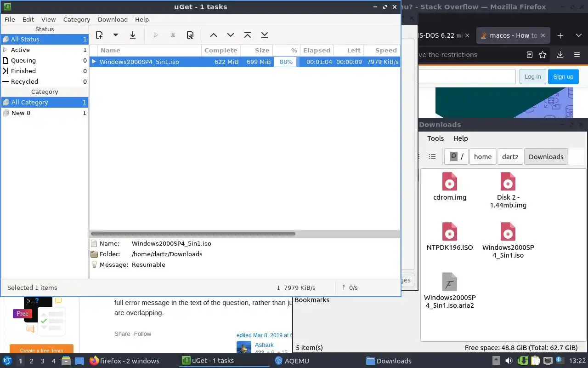588x368 pixels.
Task: Toggle Firefox reader view icon
Action: 530,55
